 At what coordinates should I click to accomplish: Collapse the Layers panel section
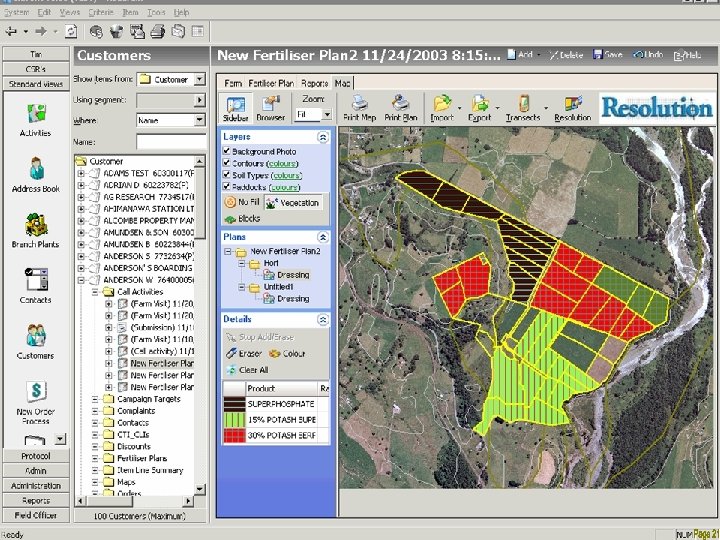[x=323, y=137]
